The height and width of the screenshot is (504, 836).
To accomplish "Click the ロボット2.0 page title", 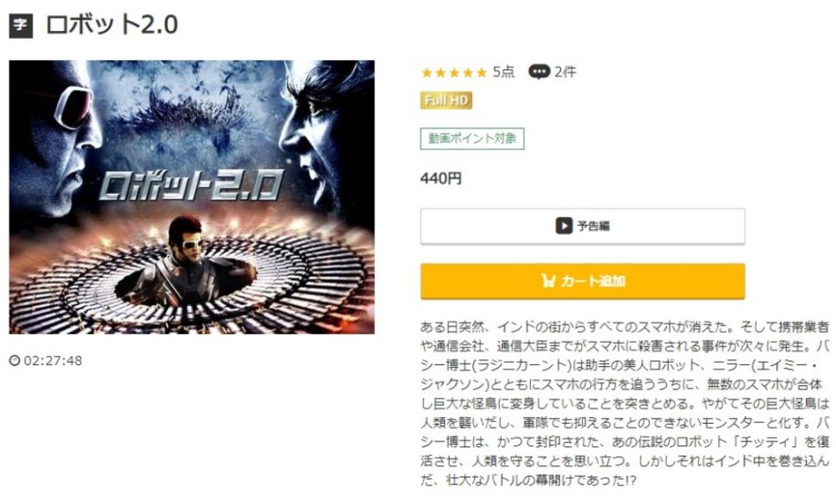I will 112,25.
